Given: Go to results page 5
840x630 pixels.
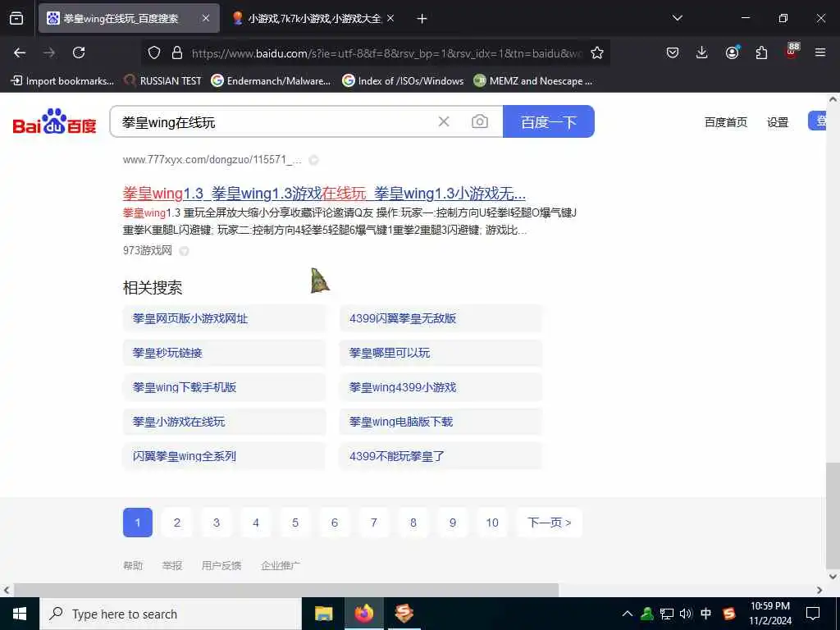Looking at the screenshot, I should [x=295, y=523].
